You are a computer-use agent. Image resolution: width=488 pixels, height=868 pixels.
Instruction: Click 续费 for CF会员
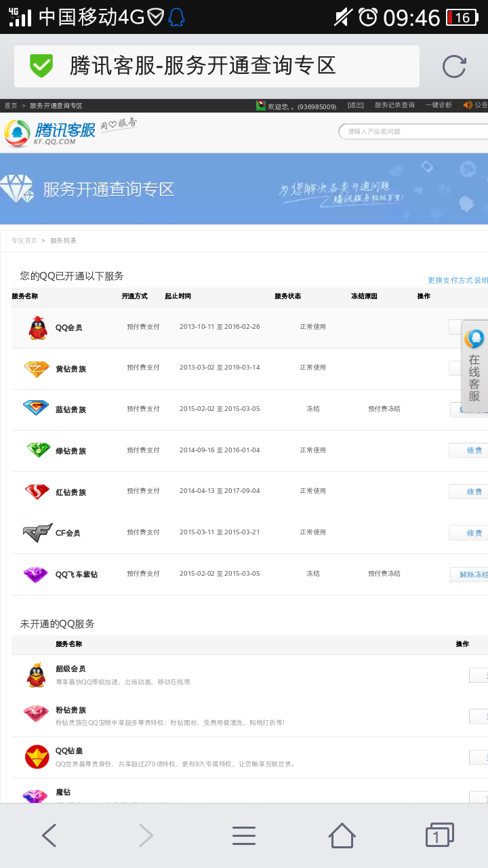pos(469,533)
